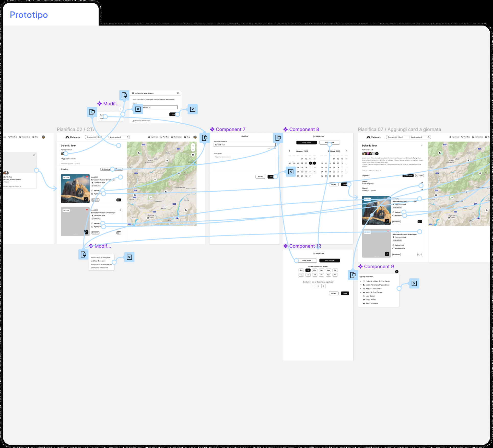Increase days count with plus stepper
493x448 pixels.
click(x=323, y=286)
